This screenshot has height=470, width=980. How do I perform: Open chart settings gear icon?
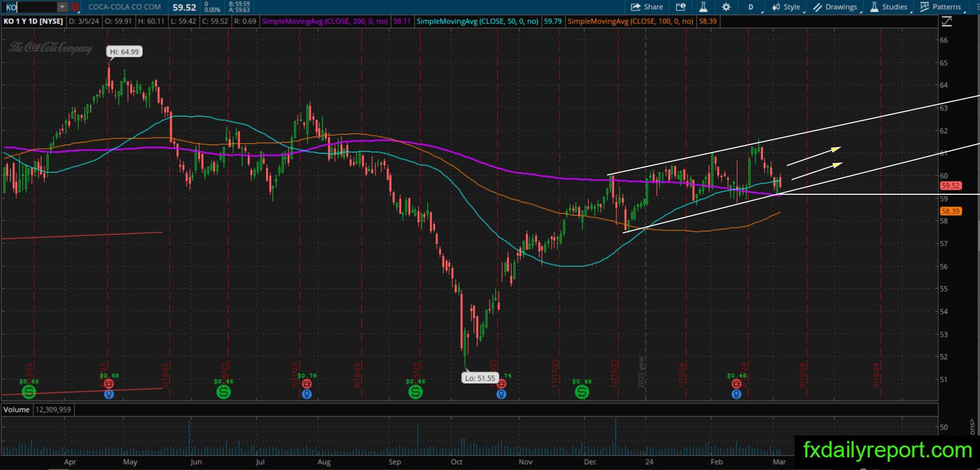point(726,7)
